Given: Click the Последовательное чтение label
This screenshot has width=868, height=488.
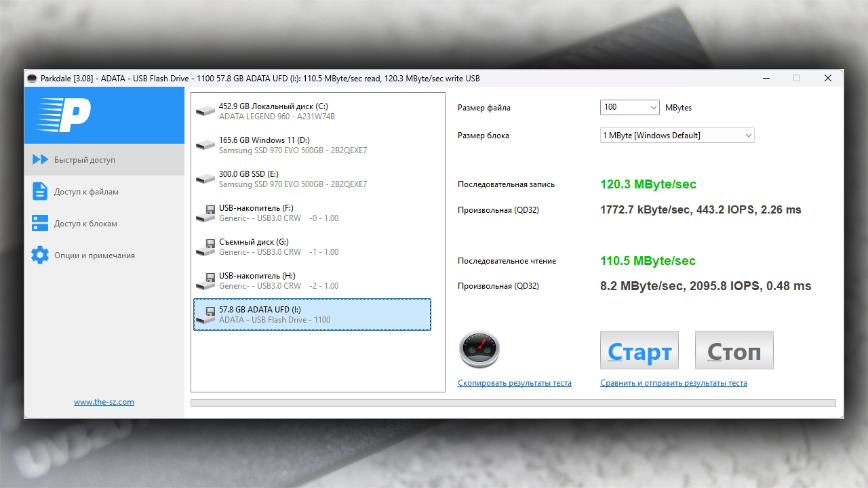Looking at the screenshot, I should point(507,261).
